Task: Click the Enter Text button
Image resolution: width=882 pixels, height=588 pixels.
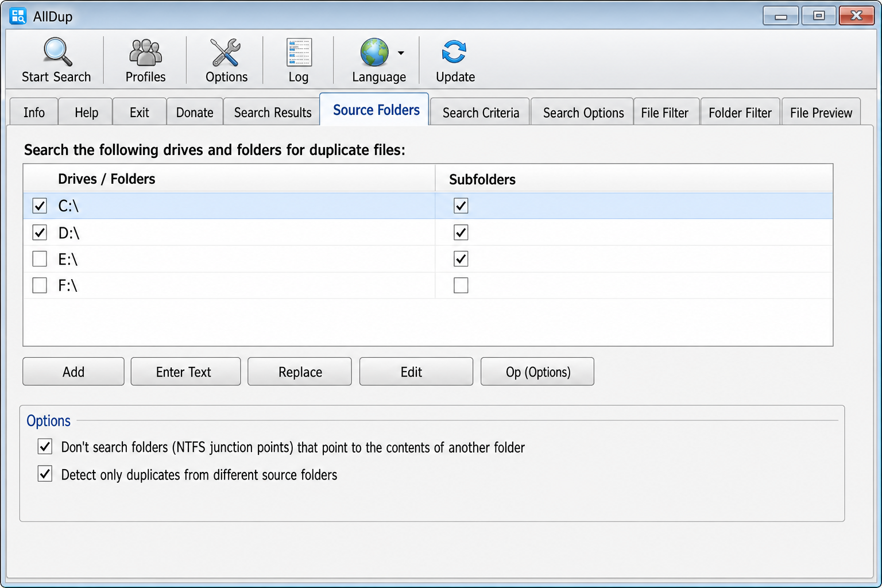Action: click(x=185, y=372)
